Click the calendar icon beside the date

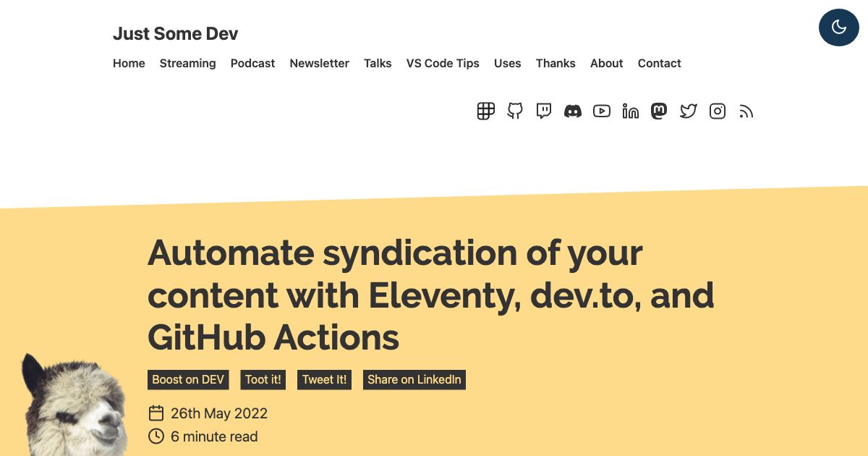(x=156, y=413)
